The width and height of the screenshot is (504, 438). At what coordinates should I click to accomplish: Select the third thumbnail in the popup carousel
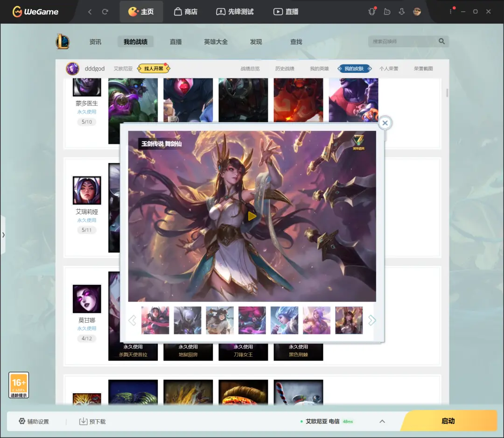coord(220,320)
